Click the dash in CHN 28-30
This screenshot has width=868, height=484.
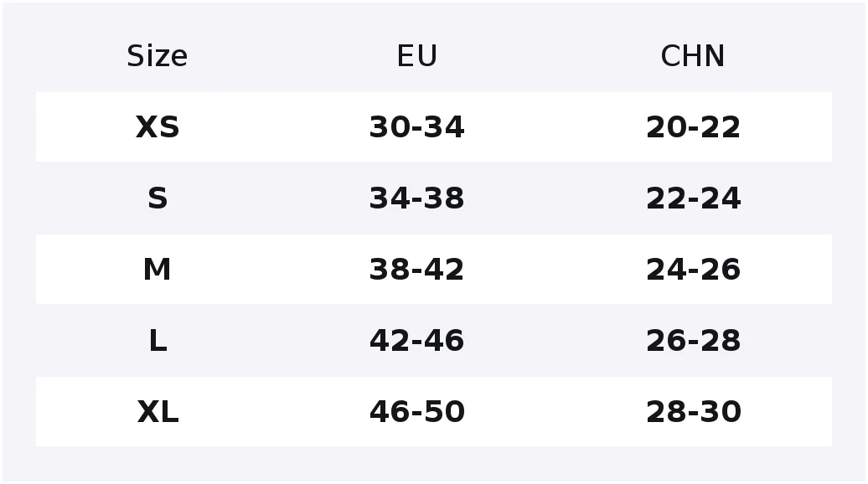[694, 414]
